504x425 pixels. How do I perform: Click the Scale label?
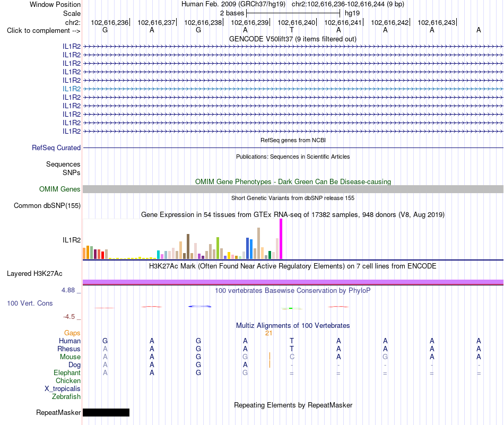click(x=72, y=13)
